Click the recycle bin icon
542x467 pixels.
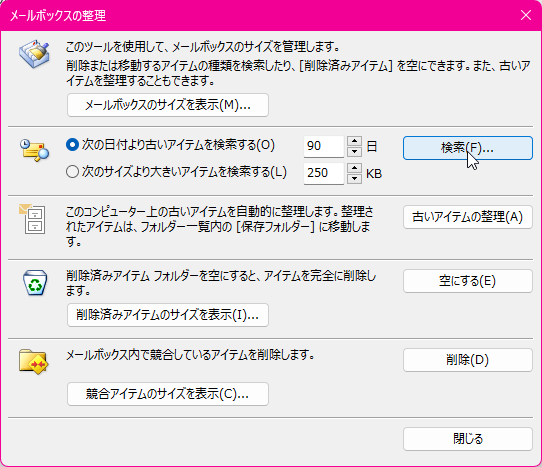click(35, 282)
